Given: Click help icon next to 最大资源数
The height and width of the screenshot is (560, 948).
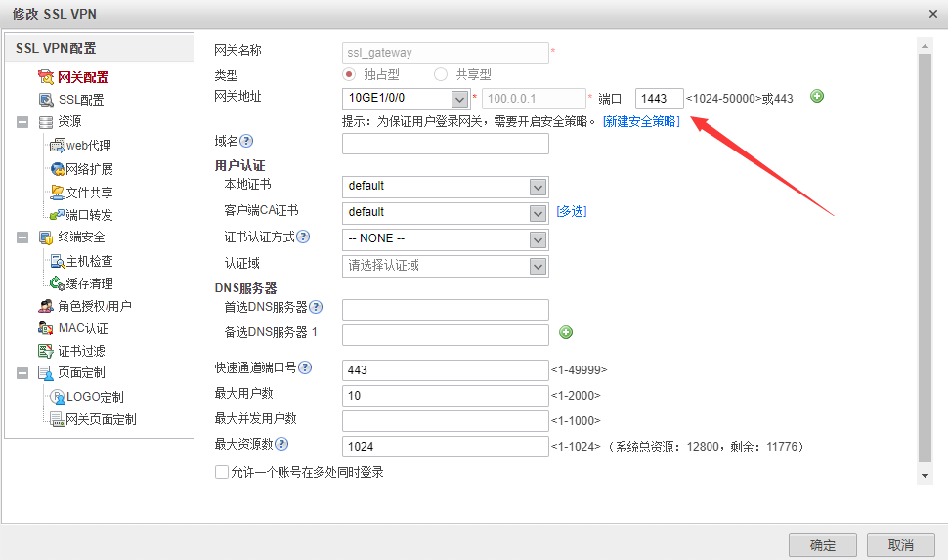Looking at the screenshot, I should [281, 444].
